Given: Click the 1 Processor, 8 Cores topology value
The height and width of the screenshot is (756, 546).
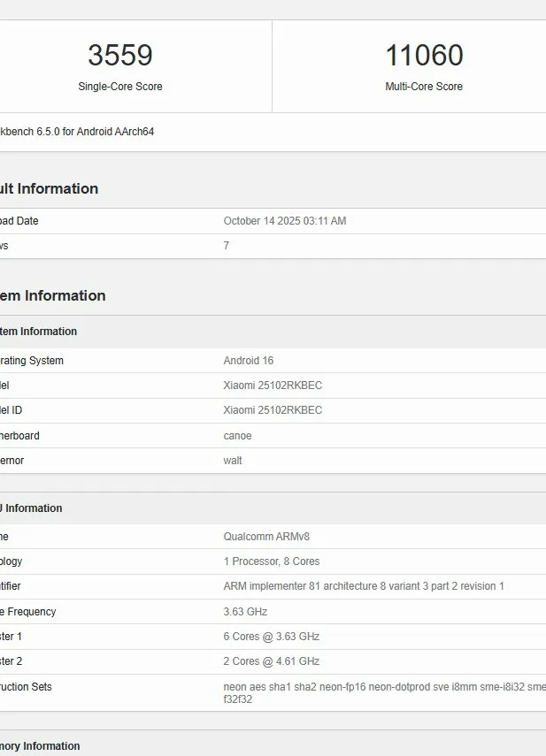Looking at the screenshot, I should click(272, 561).
